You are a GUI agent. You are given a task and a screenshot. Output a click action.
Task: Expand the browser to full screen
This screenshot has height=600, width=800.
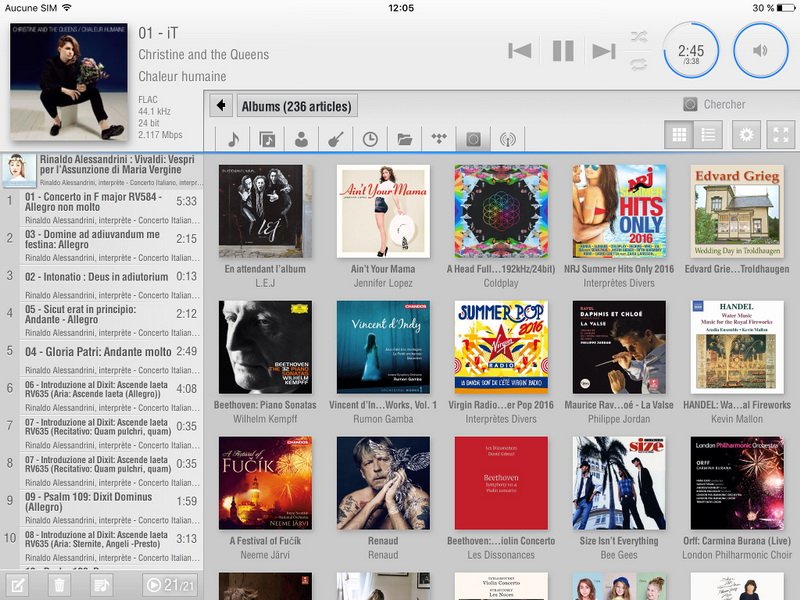coord(780,135)
